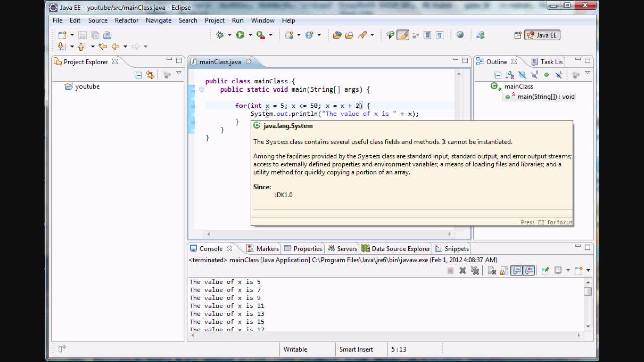Switch to Task List tab
The image size is (644, 362).
click(x=547, y=62)
